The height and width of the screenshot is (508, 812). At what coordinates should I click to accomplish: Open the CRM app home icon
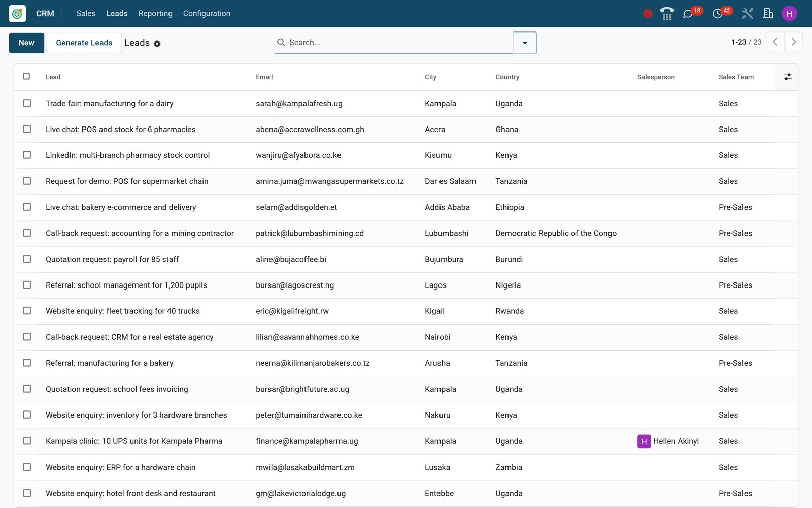click(17, 14)
